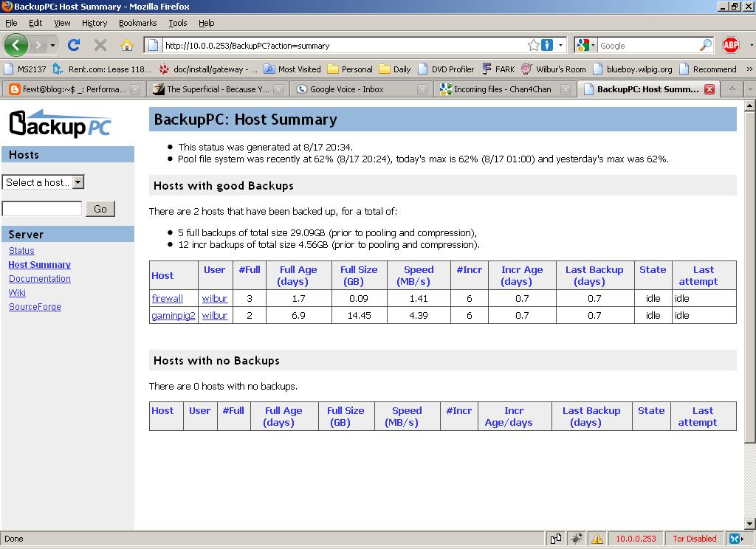Image resolution: width=756 pixels, height=549 pixels.
Task: Click the Stop loading X icon
Action: 100,45
